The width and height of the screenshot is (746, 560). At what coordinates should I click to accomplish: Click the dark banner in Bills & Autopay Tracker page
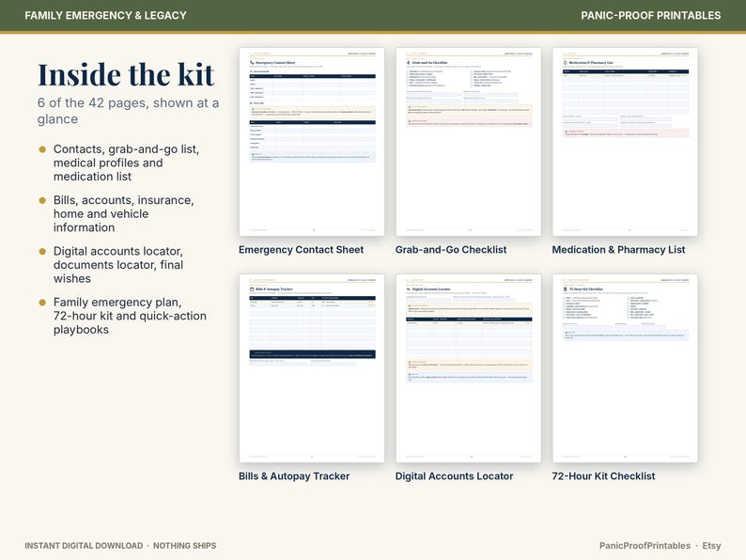312,354
